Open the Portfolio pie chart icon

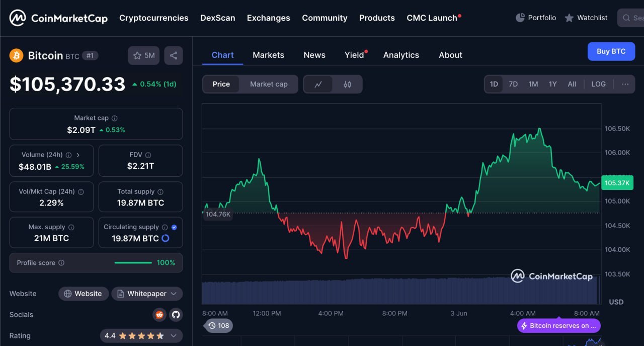[x=520, y=18]
